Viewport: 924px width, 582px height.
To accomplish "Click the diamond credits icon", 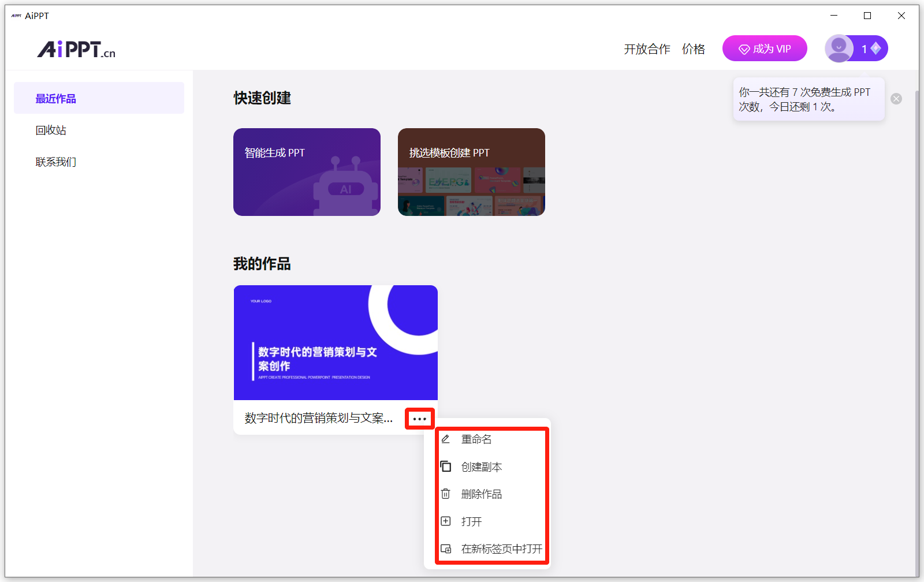I will 876,48.
